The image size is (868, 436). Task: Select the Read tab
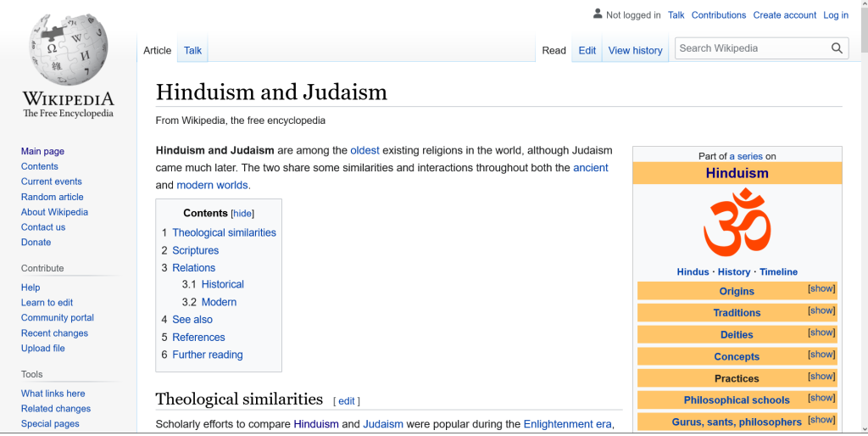(x=554, y=50)
